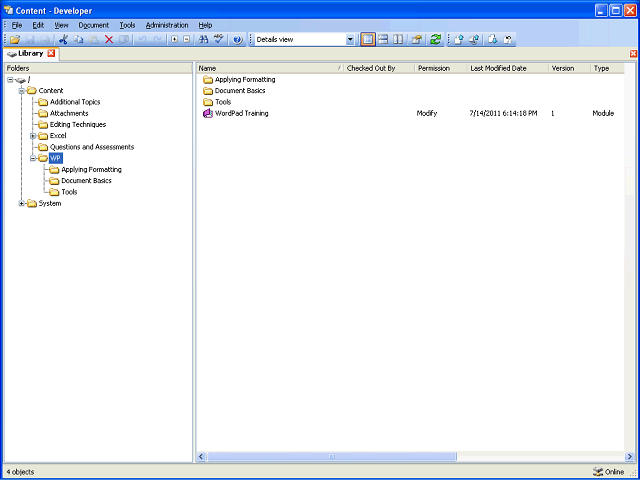Screen dimensions: 640x480
Task: Click the Collapse all toolbar icon
Action: (187, 40)
